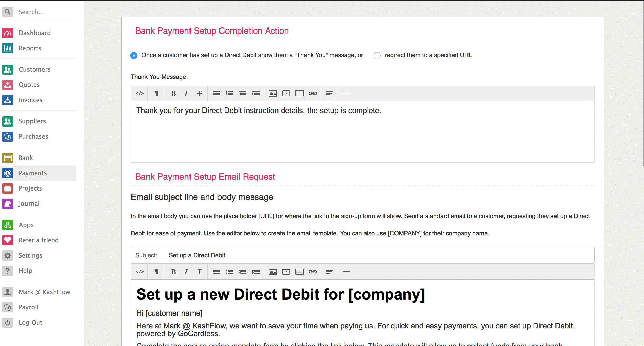Open the table dropdown in Thank You editor
The width and height of the screenshot is (644, 346).
coord(300,93)
